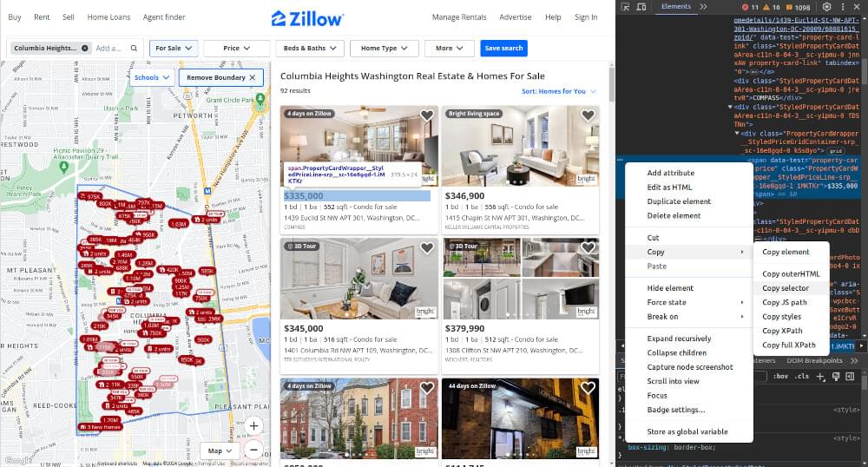Open Manage Rentals link
868x467 pixels.
click(459, 17)
